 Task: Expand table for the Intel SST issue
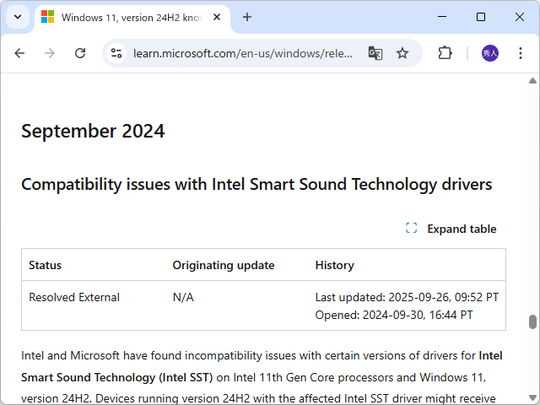tap(451, 229)
